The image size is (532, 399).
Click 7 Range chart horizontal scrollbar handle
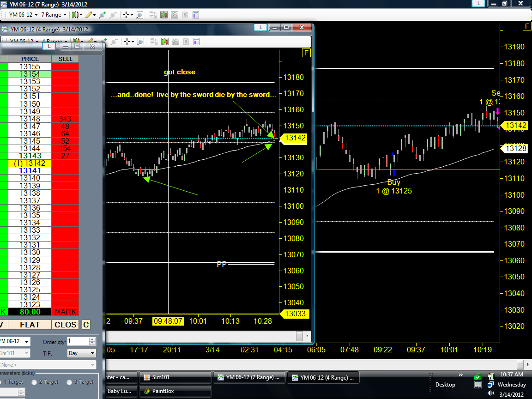[520, 365]
